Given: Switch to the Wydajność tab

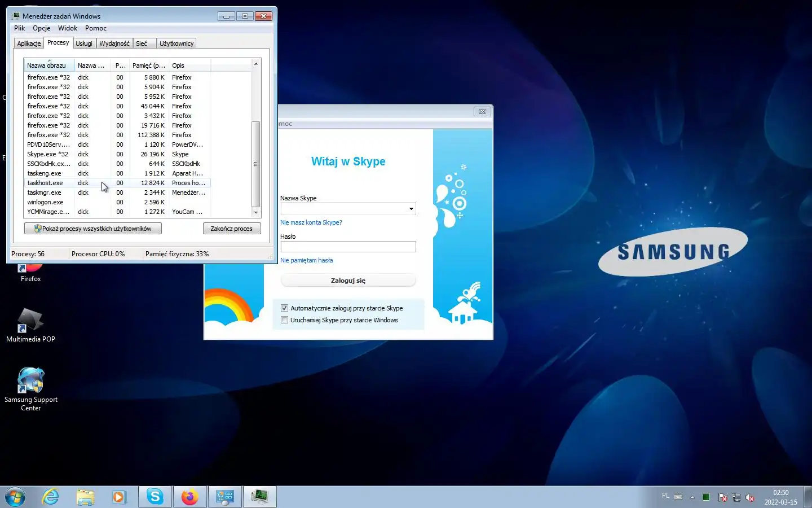Looking at the screenshot, I should click(x=114, y=43).
